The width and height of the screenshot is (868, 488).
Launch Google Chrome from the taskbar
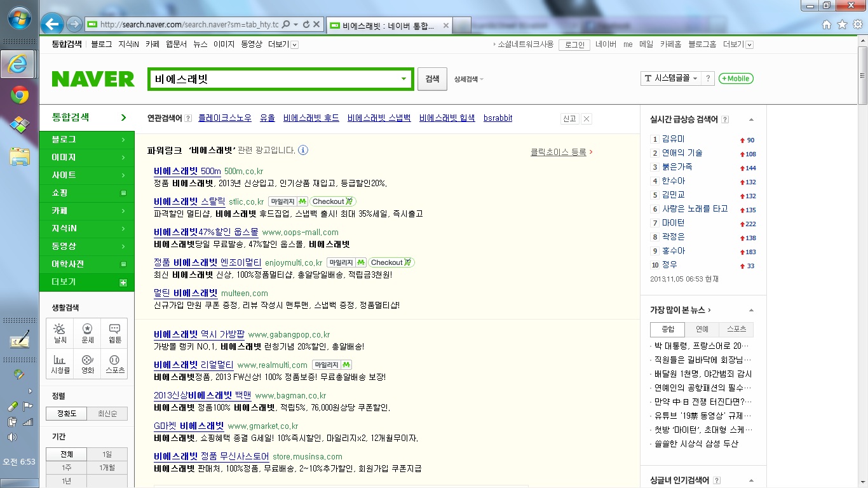click(19, 95)
